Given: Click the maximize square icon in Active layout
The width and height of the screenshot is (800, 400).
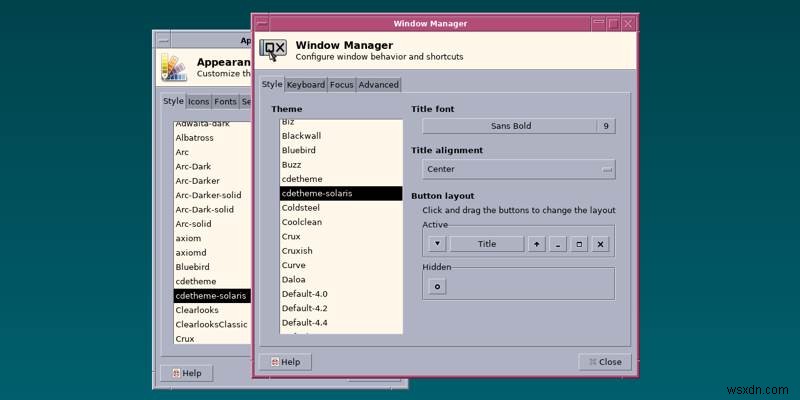Looking at the screenshot, I should coord(579,244).
